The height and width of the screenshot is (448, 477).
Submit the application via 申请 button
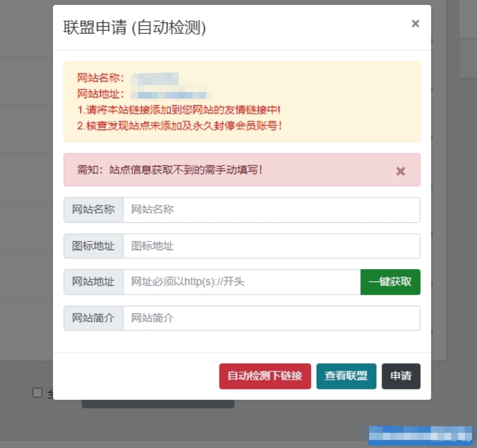(x=401, y=376)
